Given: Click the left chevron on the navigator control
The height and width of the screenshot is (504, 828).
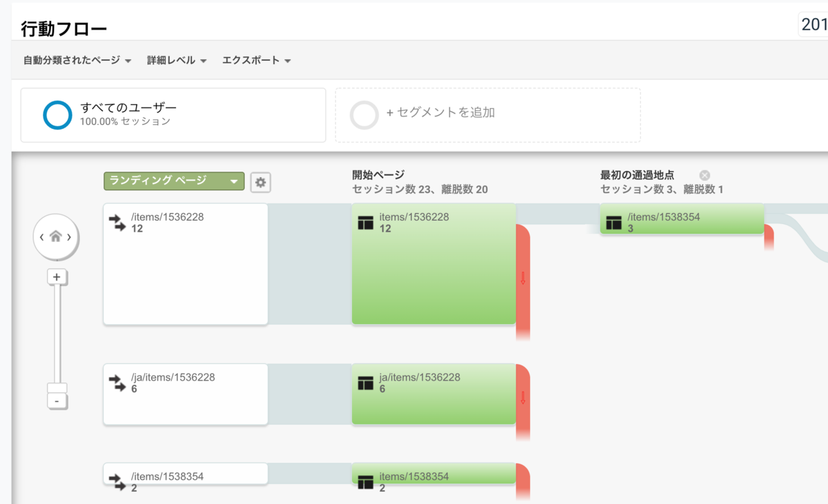Looking at the screenshot, I should (40, 236).
